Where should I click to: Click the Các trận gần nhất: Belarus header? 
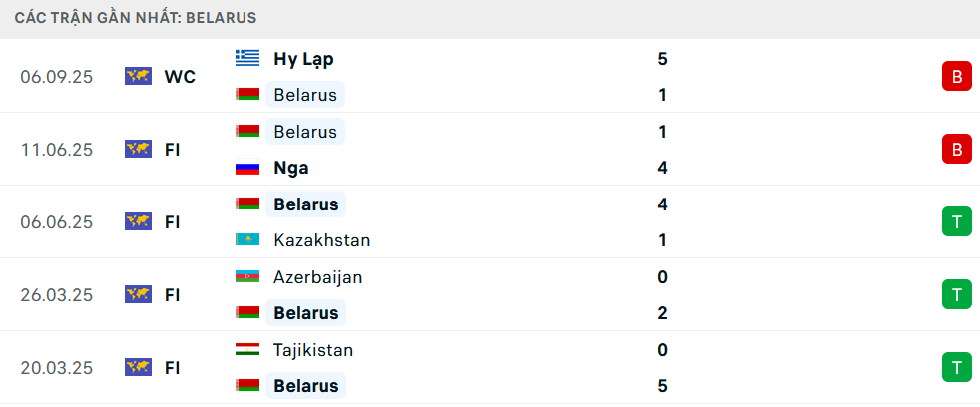pos(136,18)
